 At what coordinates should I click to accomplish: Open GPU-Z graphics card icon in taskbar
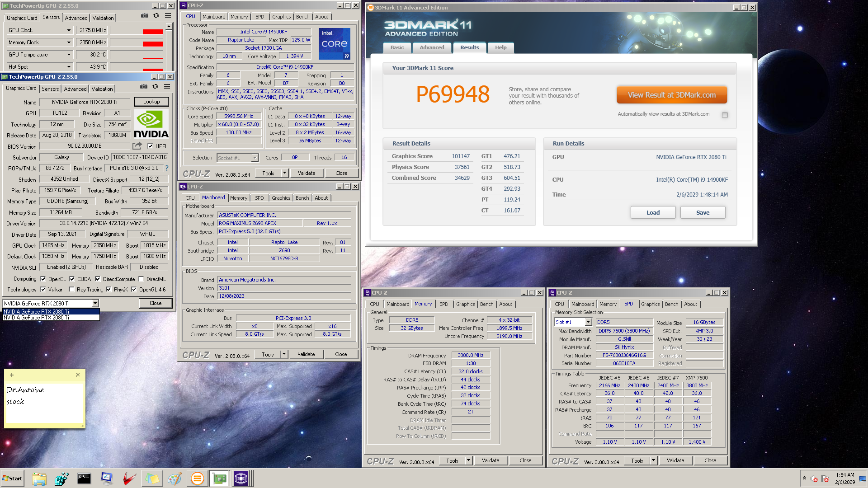click(x=220, y=479)
